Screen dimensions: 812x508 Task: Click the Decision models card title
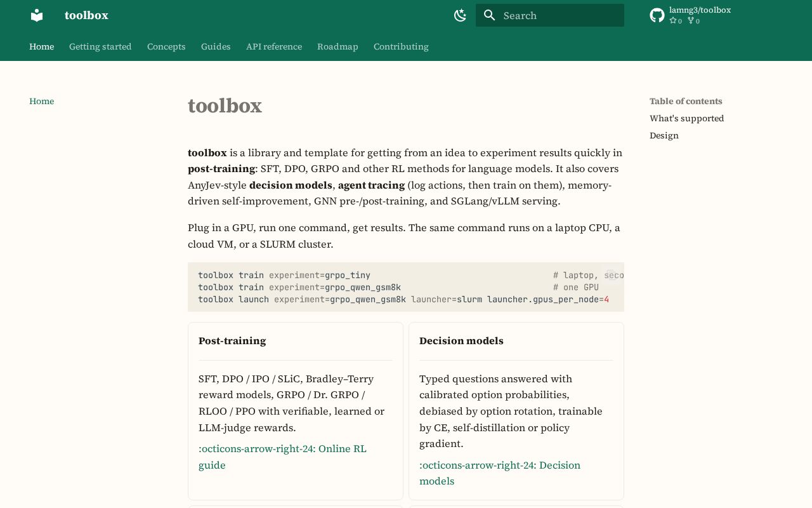click(x=461, y=341)
